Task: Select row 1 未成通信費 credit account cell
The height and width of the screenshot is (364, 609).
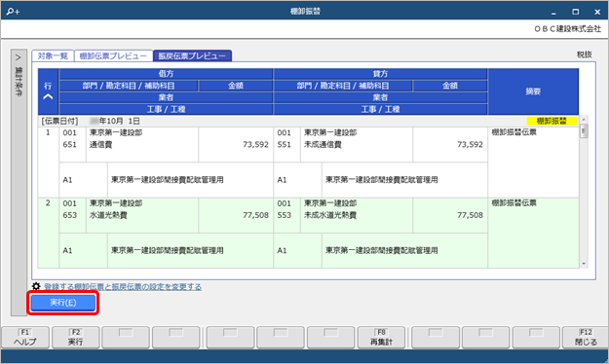Action: [x=357, y=144]
